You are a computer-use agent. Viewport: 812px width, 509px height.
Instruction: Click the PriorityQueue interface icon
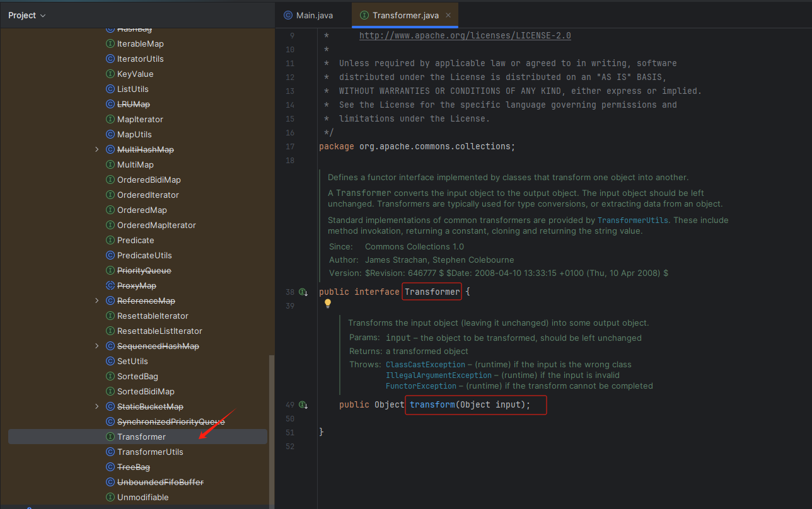click(110, 270)
